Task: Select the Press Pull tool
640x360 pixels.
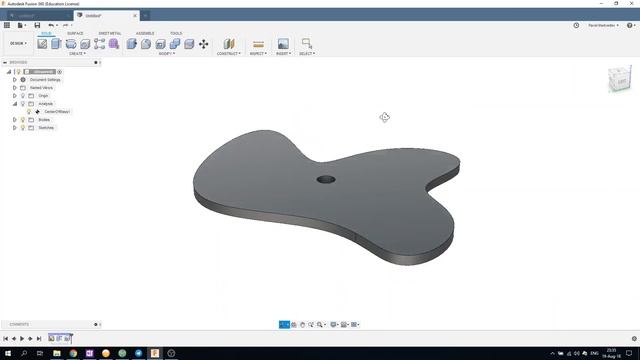Action: (131, 44)
